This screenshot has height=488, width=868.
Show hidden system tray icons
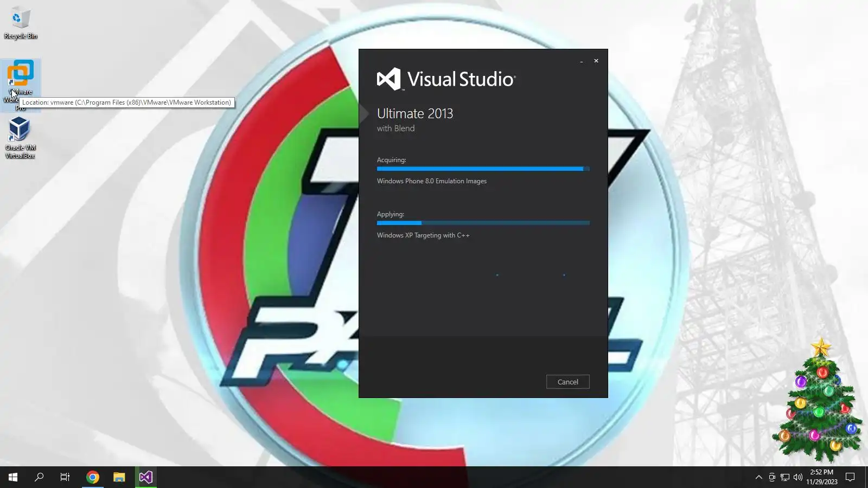click(759, 477)
